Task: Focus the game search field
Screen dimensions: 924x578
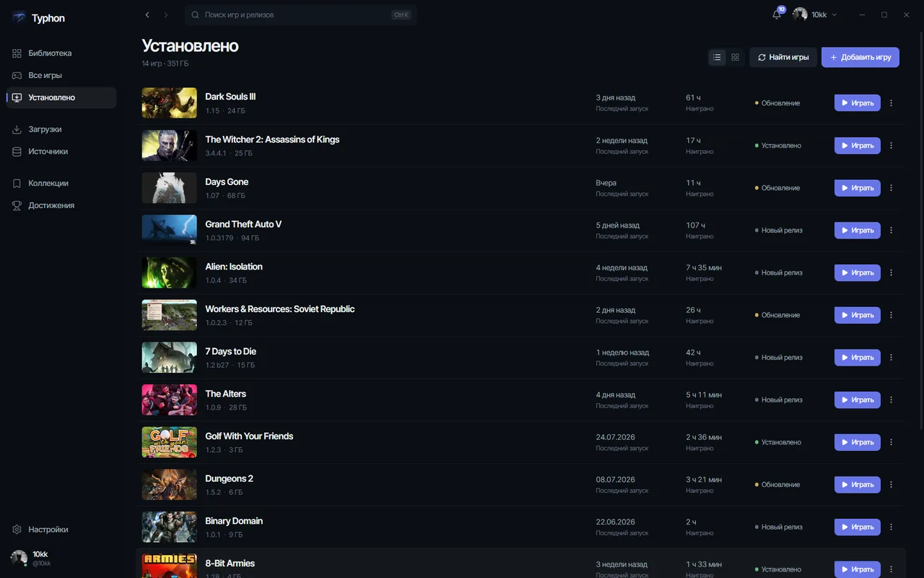Action: coord(301,14)
